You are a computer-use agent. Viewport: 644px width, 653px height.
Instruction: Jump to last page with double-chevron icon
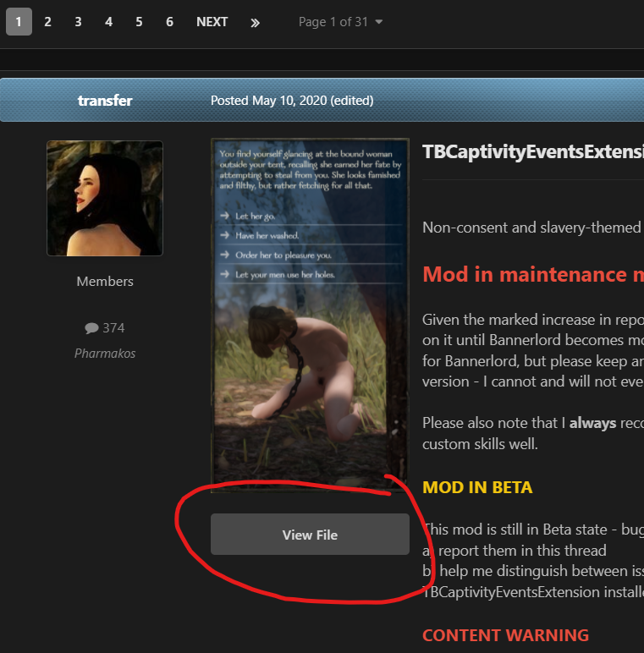click(x=255, y=23)
